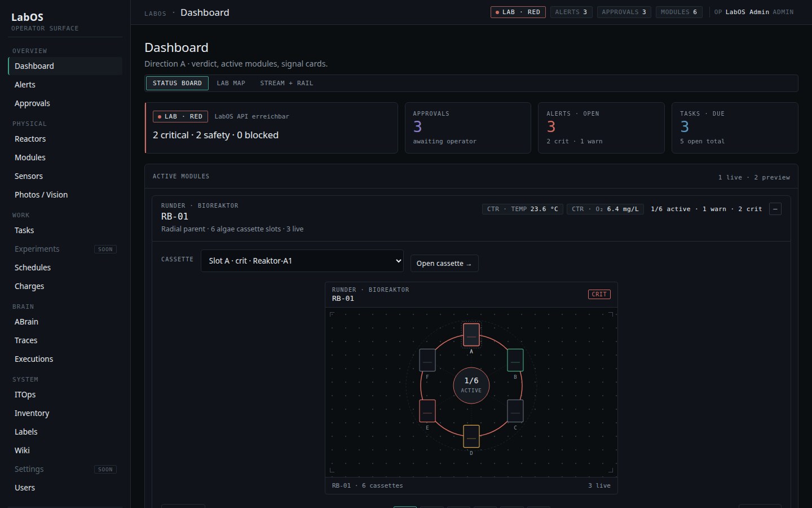The image size is (812, 508).
Task: Open Approvals in the sidebar
Action: pos(65,103)
